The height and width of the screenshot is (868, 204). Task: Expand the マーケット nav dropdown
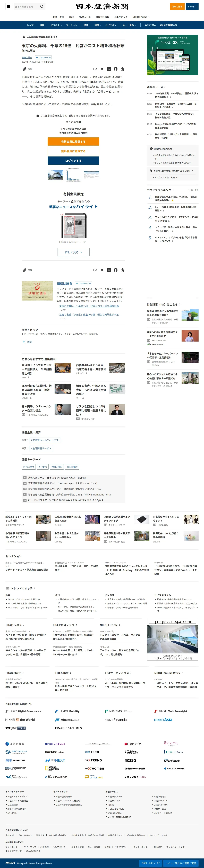[73, 25]
